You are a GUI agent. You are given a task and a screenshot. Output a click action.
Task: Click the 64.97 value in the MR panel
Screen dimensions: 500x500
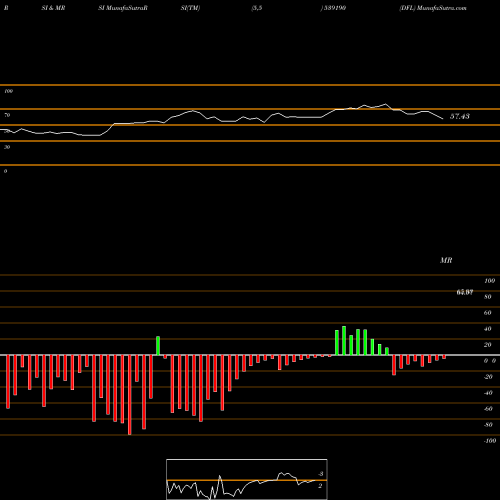click(x=465, y=292)
